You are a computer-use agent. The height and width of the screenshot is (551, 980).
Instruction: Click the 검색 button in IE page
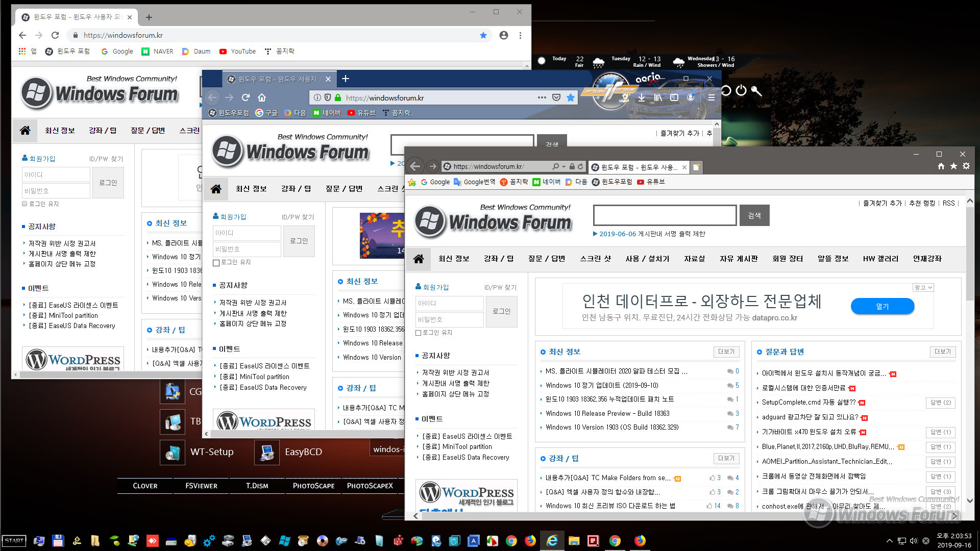(x=754, y=215)
